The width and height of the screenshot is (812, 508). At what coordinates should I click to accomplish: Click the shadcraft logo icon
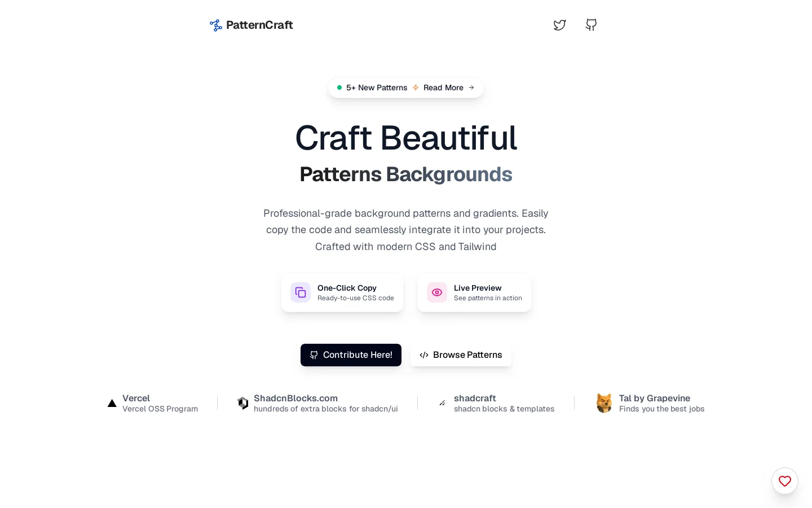tap(443, 403)
